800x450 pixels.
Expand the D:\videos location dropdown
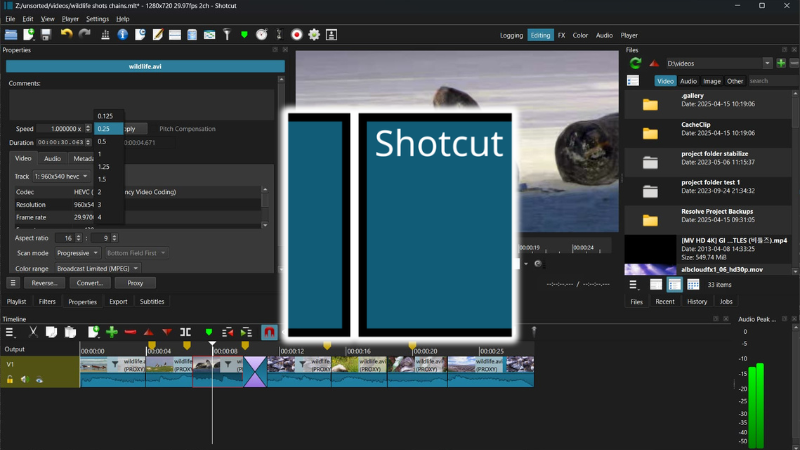coord(767,63)
